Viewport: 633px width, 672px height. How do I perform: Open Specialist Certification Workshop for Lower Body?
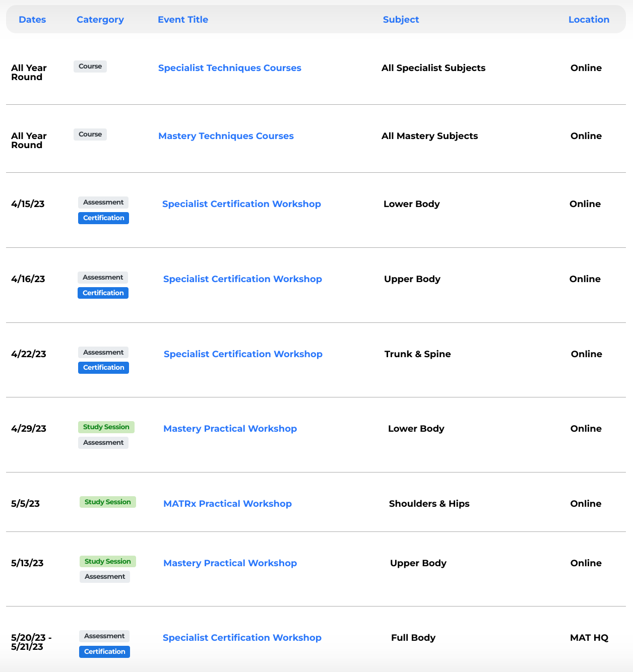tap(241, 204)
